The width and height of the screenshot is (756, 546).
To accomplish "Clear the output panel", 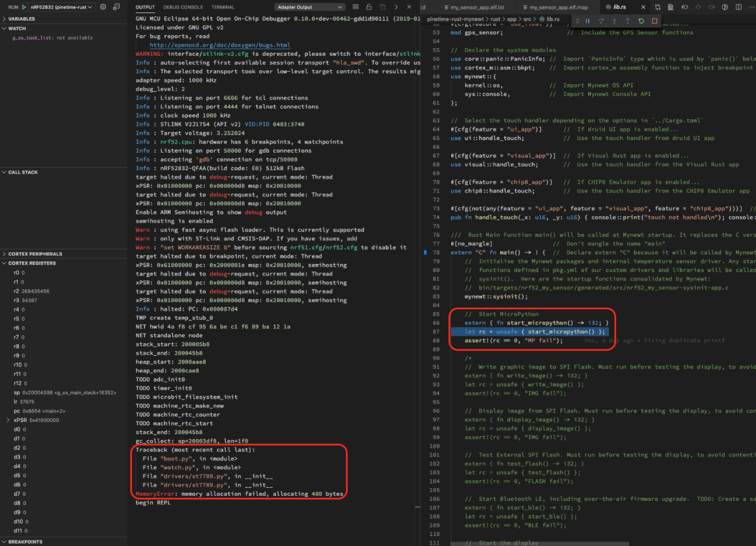I will click(x=355, y=7).
